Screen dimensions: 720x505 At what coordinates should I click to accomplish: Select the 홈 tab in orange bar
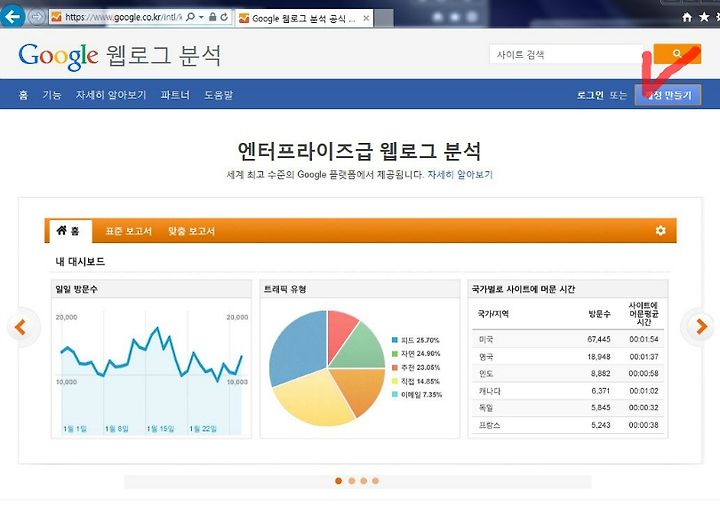tap(69, 231)
